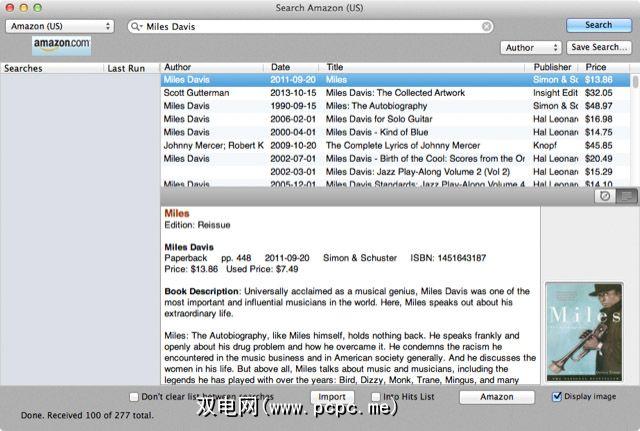Screen dimensions: 640x431
Task: Click the Last Run column header
Action: click(131, 68)
